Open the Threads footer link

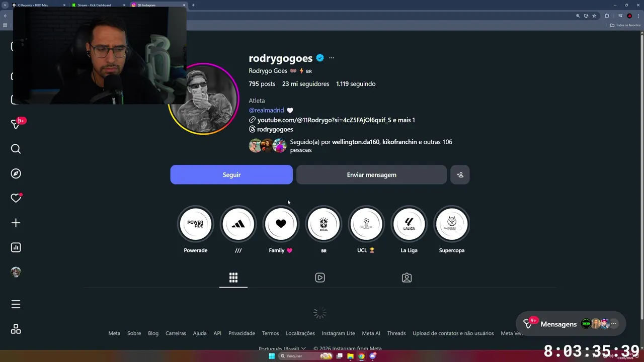[x=396, y=333]
